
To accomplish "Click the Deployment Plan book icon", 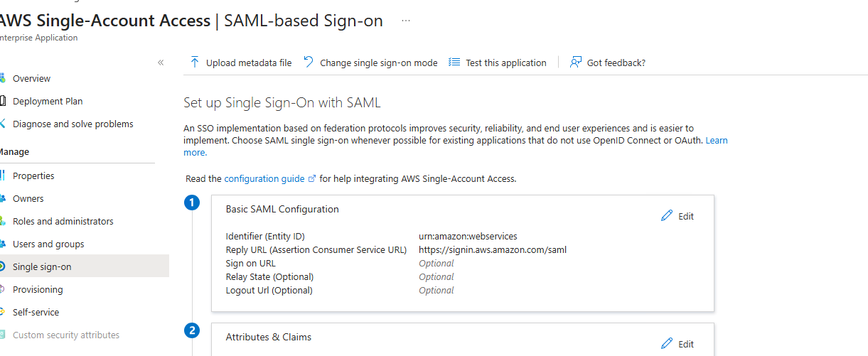I will tap(2, 101).
